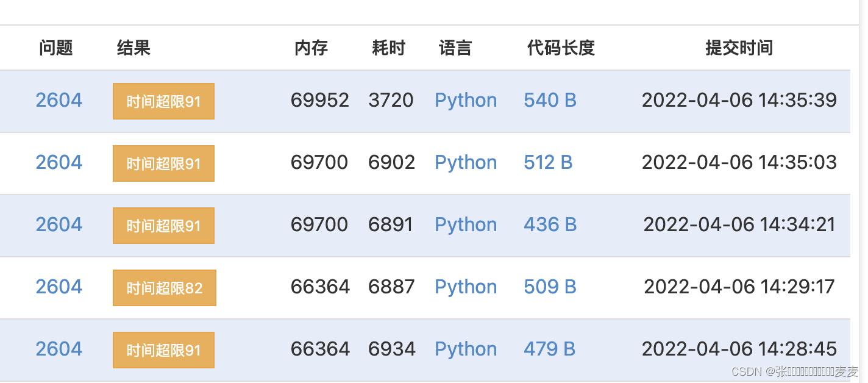The width and height of the screenshot is (868, 383).
Task: View the 436 B code submission
Action: tap(550, 225)
